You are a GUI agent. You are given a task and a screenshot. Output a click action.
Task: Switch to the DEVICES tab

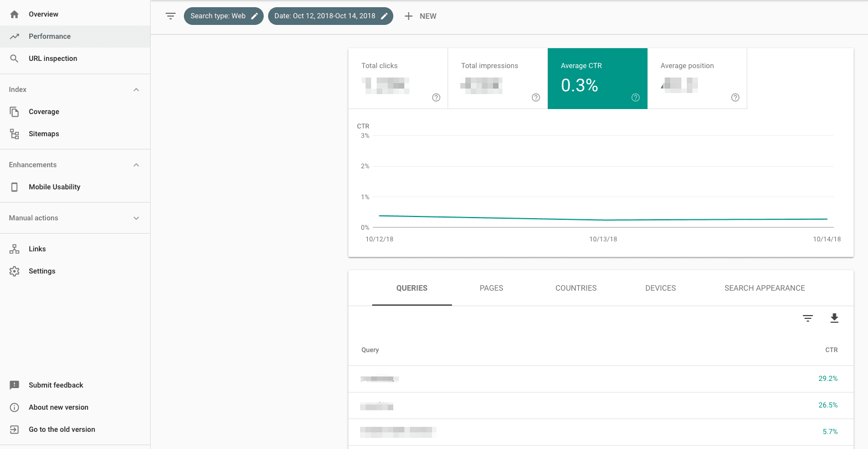click(x=661, y=288)
